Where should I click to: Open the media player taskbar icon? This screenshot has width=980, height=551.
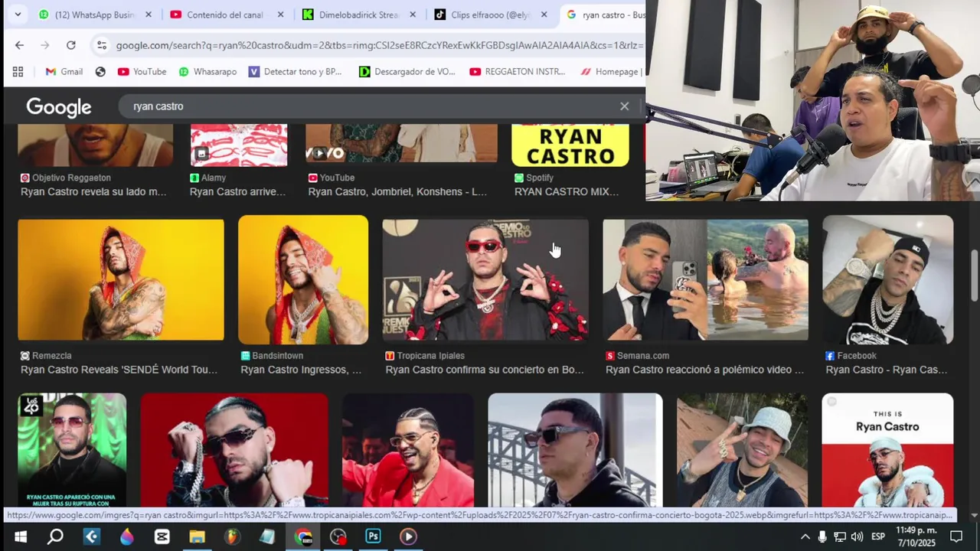tap(408, 536)
